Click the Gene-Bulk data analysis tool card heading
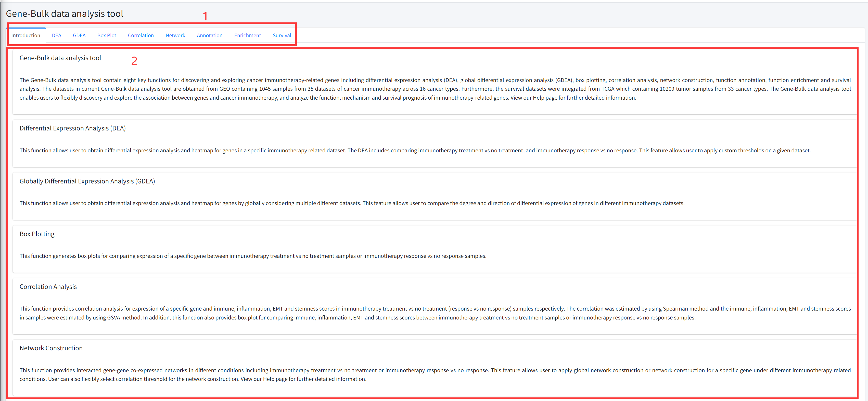The width and height of the screenshot is (868, 401). point(60,58)
